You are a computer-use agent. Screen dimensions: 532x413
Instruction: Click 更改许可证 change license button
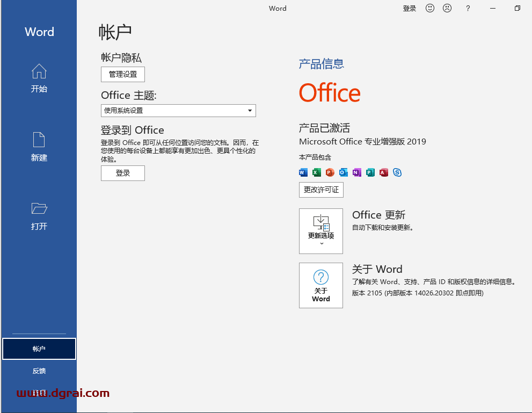[321, 190]
